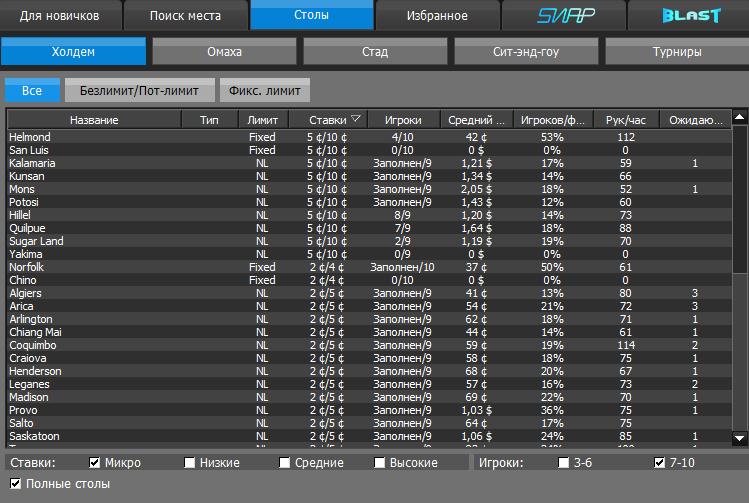Sort list by Игроки column header
This screenshot has width=749, height=503.
403,120
